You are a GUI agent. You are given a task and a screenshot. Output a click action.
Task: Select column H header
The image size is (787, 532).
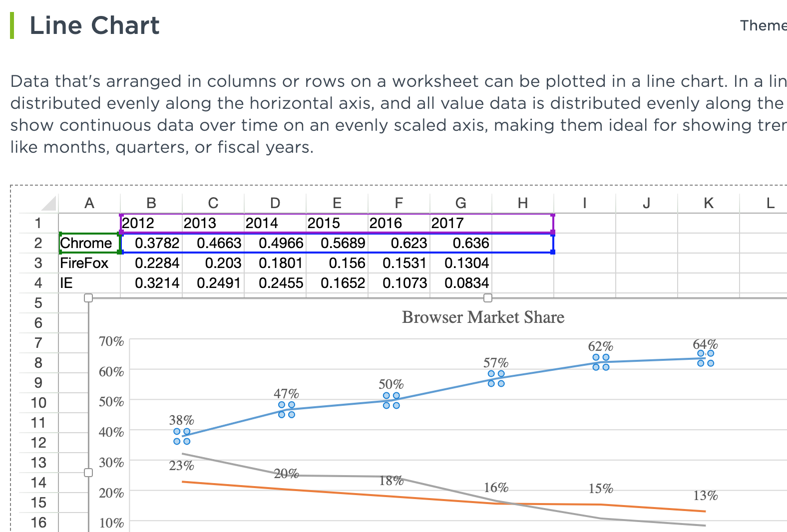pos(523,203)
